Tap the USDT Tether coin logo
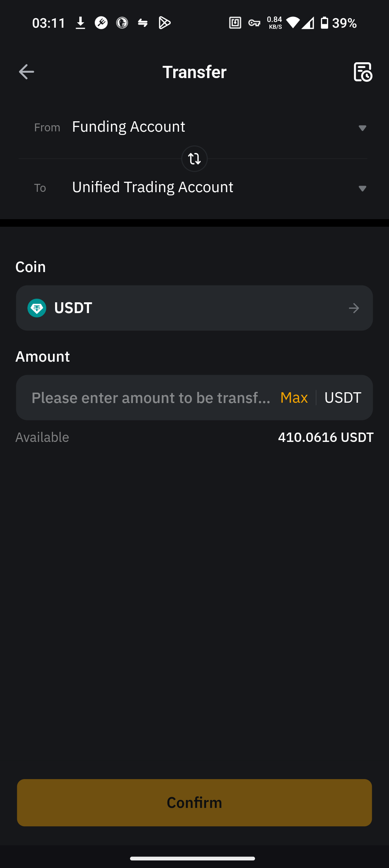The height and width of the screenshot is (868, 389). pyautogui.click(x=37, y=308)
